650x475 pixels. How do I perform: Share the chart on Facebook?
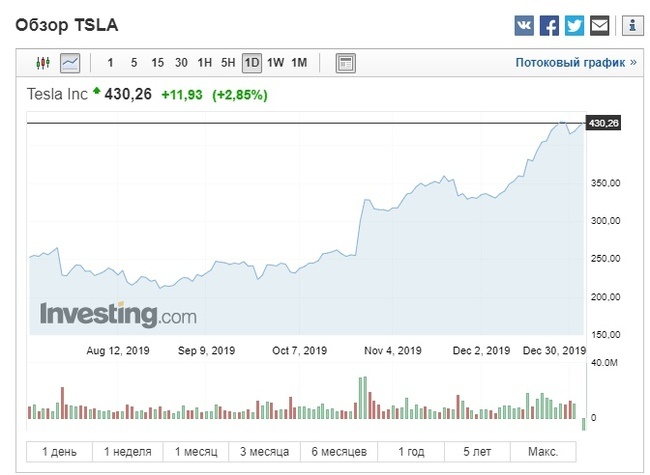tap(549, 25)
